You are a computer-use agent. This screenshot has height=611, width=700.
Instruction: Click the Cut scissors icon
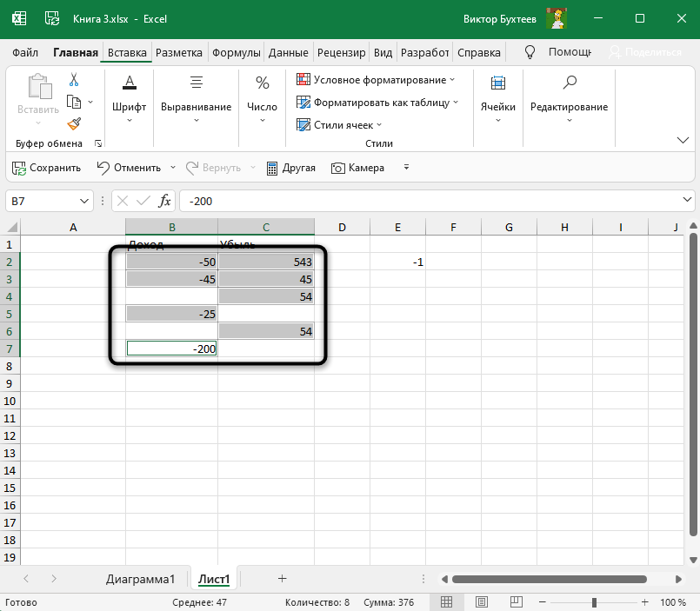pos(74,80)
